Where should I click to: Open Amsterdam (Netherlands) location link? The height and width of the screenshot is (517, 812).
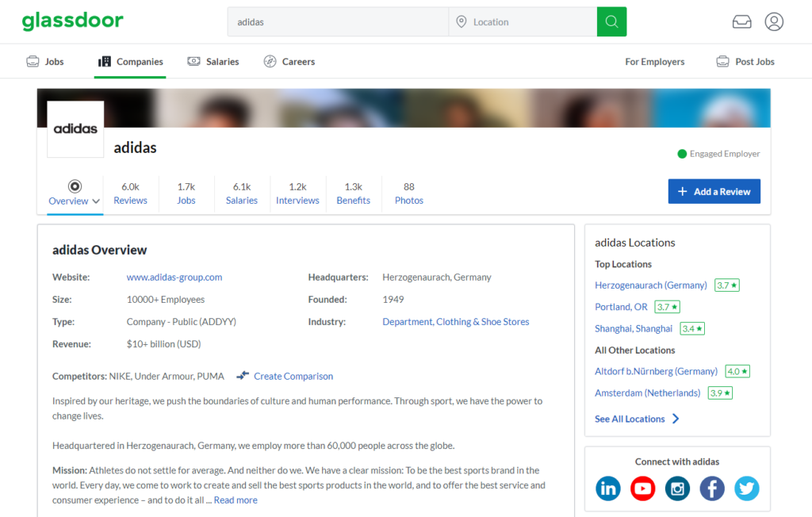[x=647, y=393]
